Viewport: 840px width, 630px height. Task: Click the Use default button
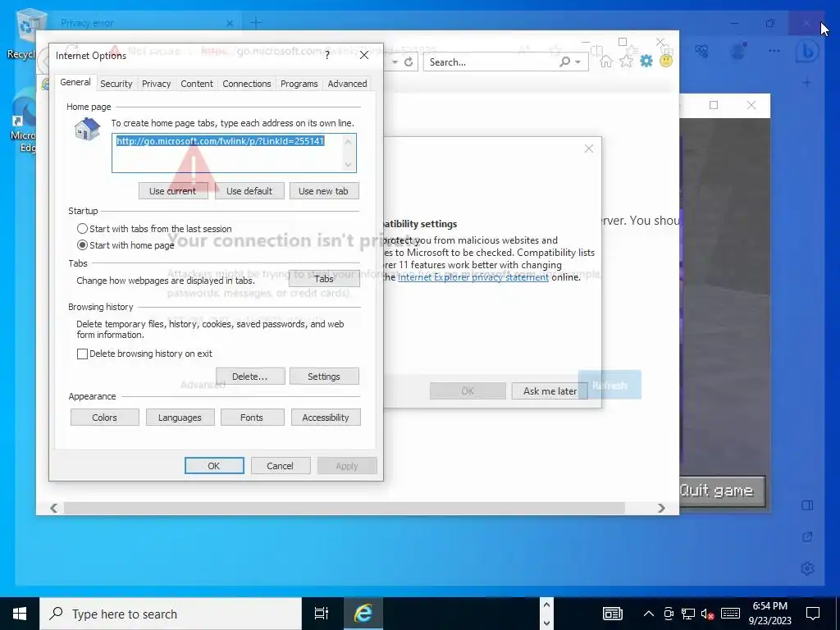coord(249,190)
